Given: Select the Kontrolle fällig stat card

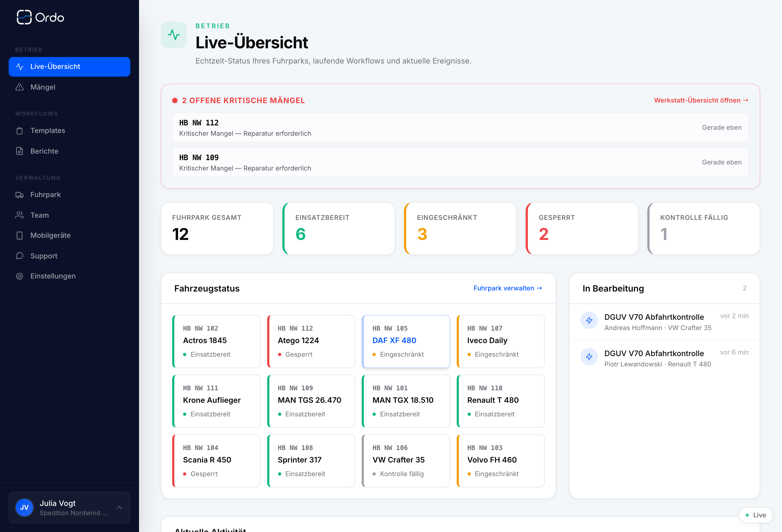Looking at the screenshot, I should click(704, 229).
